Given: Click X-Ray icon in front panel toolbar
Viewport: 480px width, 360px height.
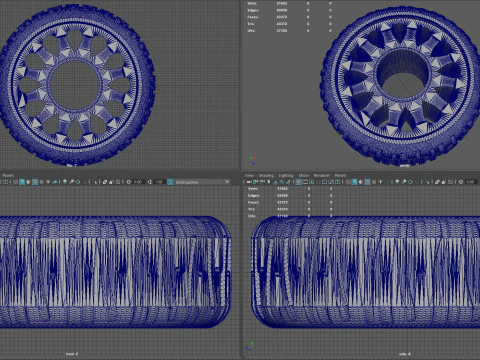Looking at the screenshot, I should [105, 182].
